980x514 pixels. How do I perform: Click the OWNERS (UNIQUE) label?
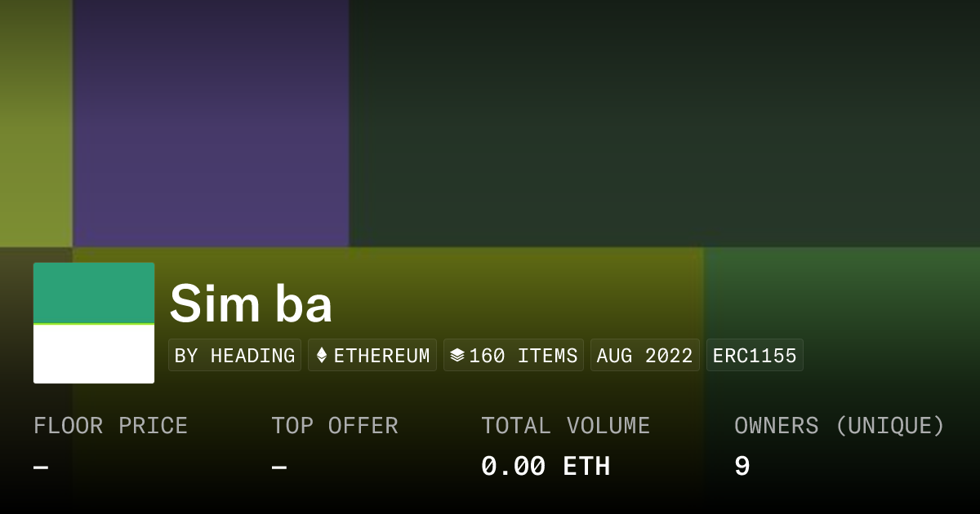pos(839,426)
